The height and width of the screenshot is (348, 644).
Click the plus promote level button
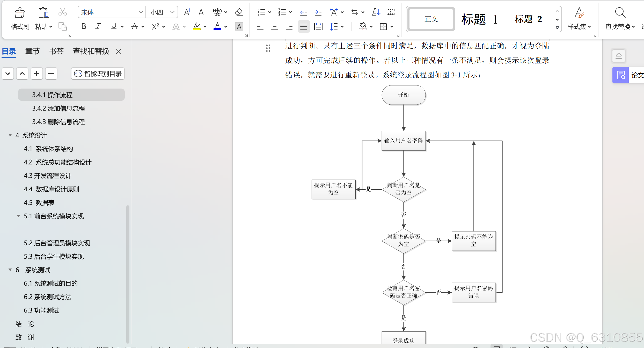[37, 74]
